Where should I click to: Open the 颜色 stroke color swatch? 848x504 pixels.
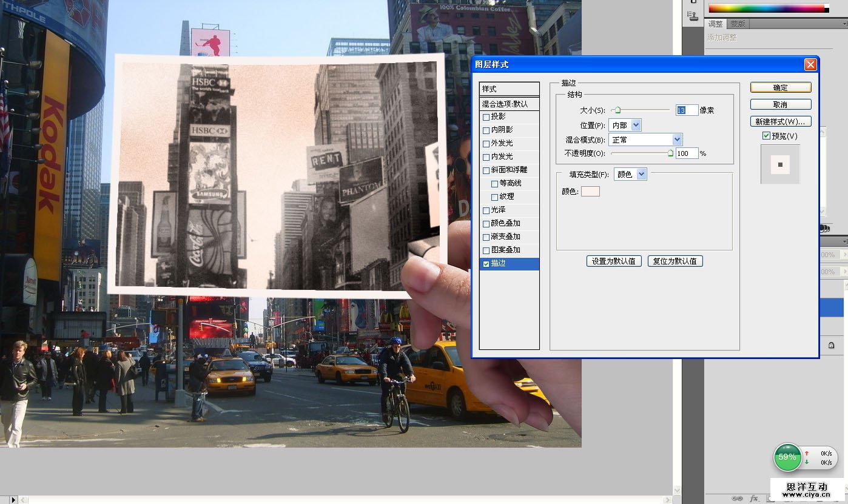point(590,192)
